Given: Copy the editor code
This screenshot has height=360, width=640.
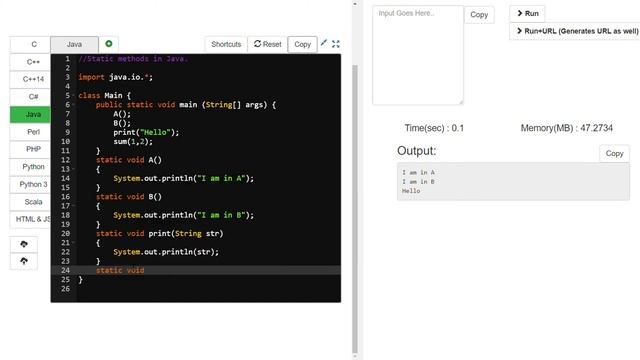Looking at the screenshot, I should (x=302, y=44).
